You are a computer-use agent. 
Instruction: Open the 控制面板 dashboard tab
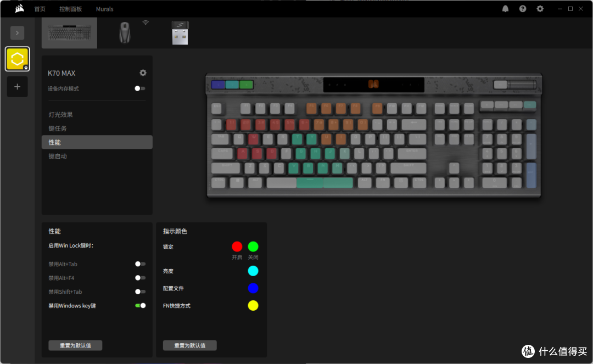[70, 9]
